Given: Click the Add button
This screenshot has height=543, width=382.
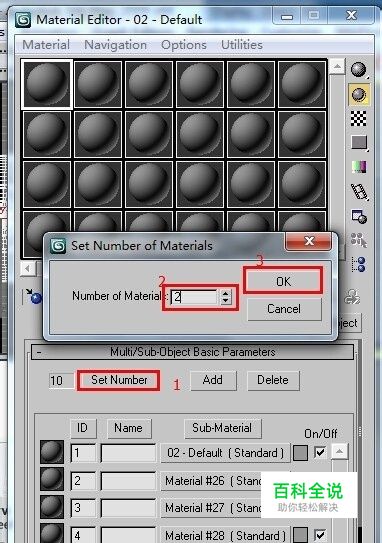Looking at the screenshot, I should [x=213, y=380].
